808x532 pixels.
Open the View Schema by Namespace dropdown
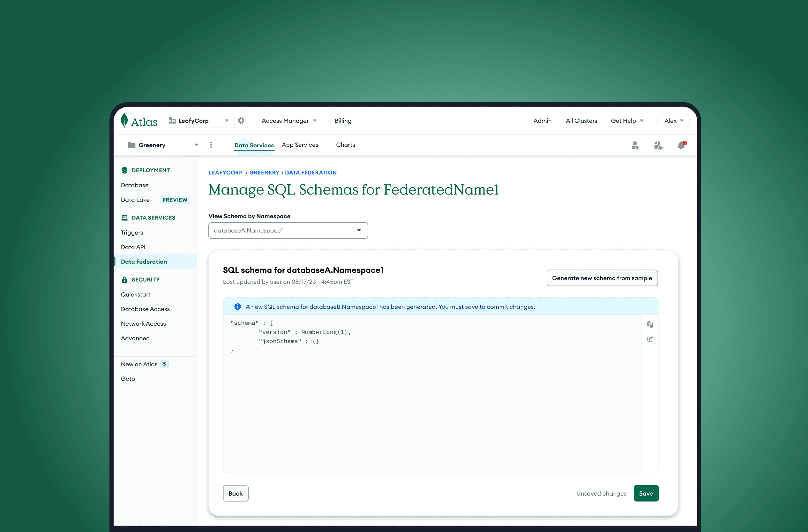[x=288, y=231]
